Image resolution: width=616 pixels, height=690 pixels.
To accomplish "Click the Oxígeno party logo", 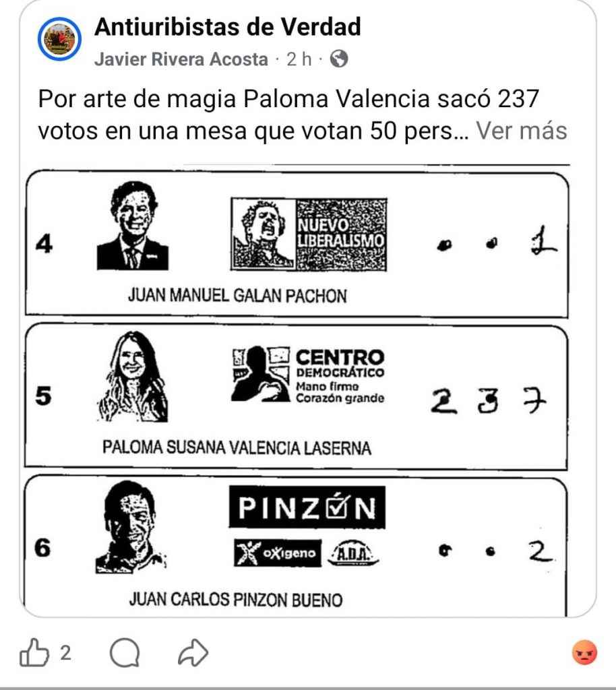I will coord(277,553).
